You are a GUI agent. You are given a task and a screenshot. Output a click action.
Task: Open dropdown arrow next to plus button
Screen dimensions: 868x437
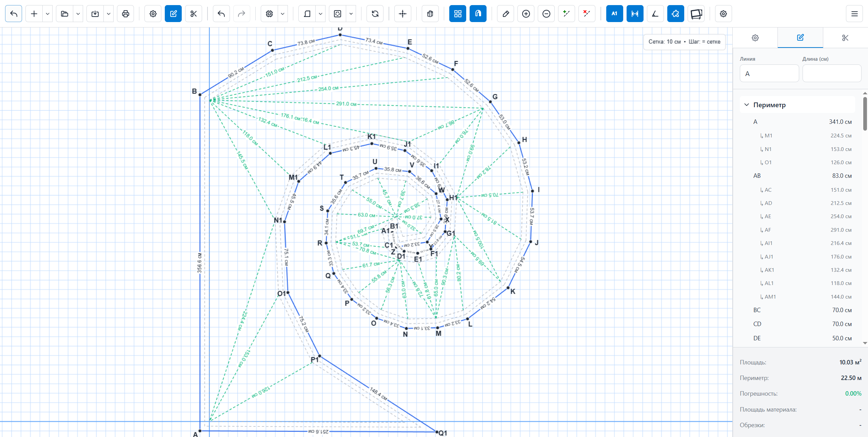click(x=48, y=14)
